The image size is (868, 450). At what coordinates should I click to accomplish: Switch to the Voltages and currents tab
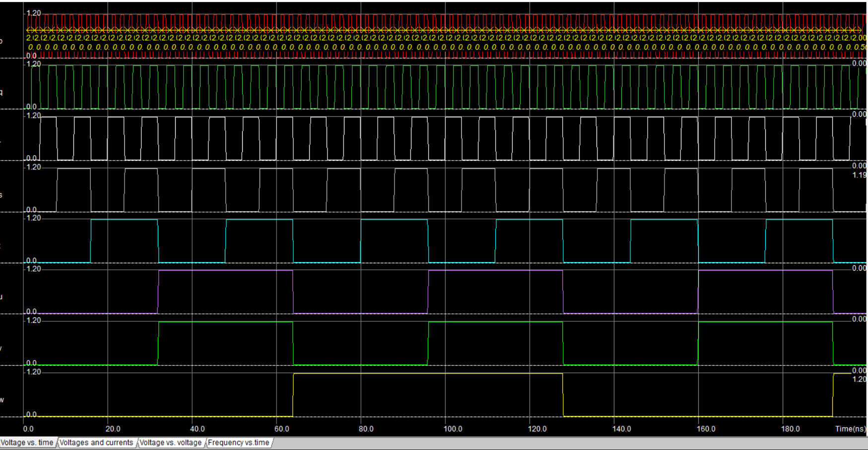click(97, 443)
